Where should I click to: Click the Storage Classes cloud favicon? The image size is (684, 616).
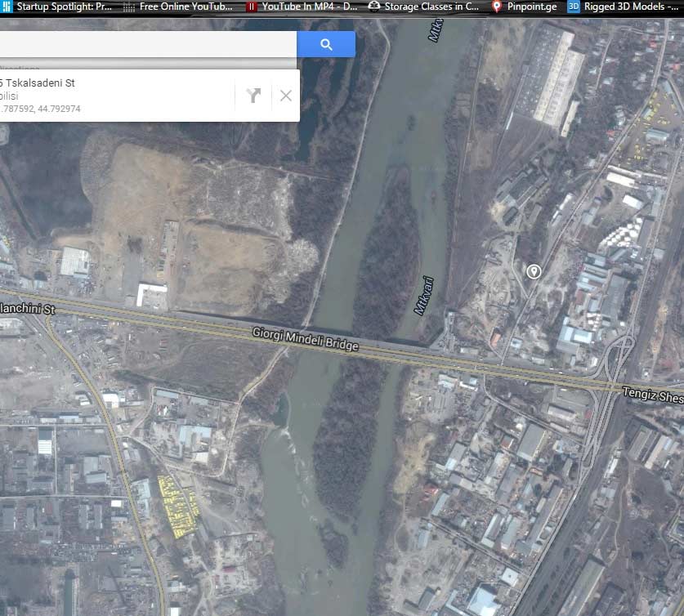[x=373, y=6]
